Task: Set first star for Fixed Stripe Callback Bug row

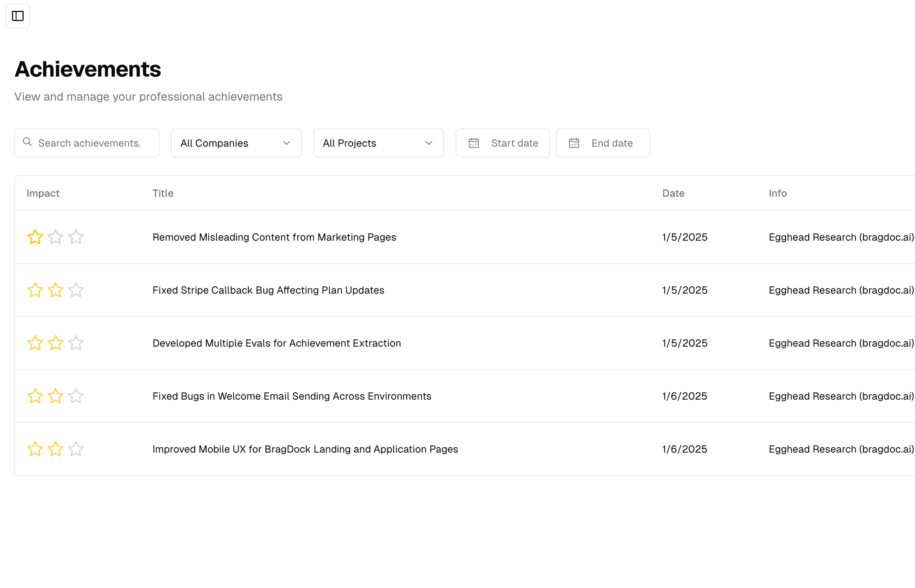Action: point(35,290)
